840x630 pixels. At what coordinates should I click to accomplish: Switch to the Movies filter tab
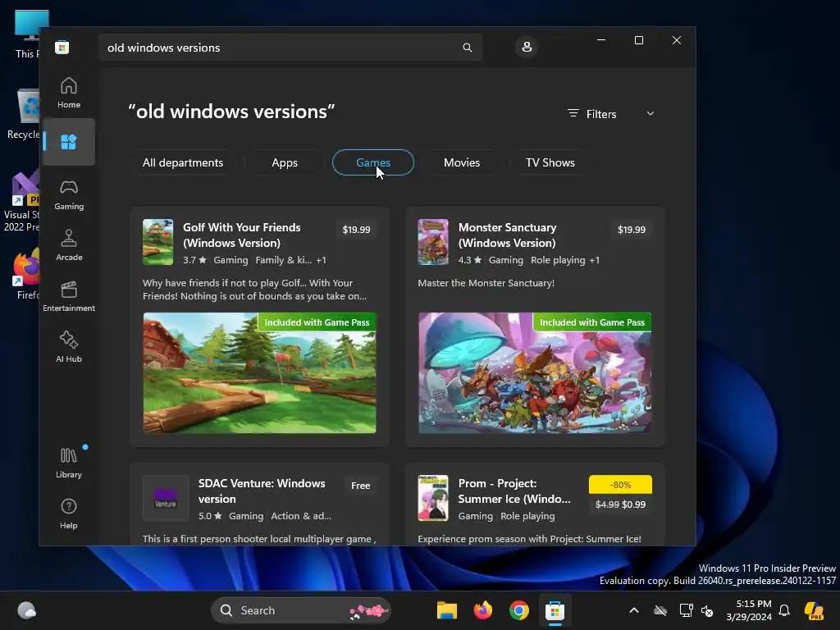click(x=462, y=162)
